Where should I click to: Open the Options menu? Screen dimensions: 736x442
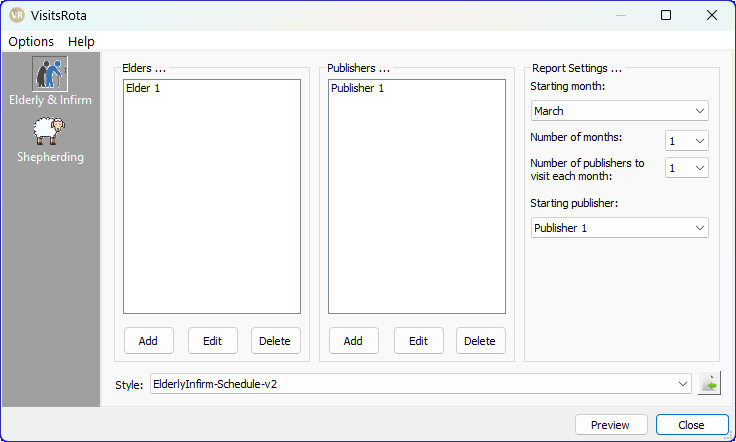(x=31, y=41)
